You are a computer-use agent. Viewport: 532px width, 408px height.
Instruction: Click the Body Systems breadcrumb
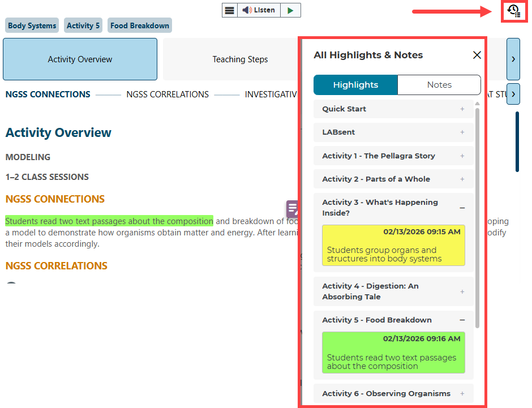tap(32, 25)
